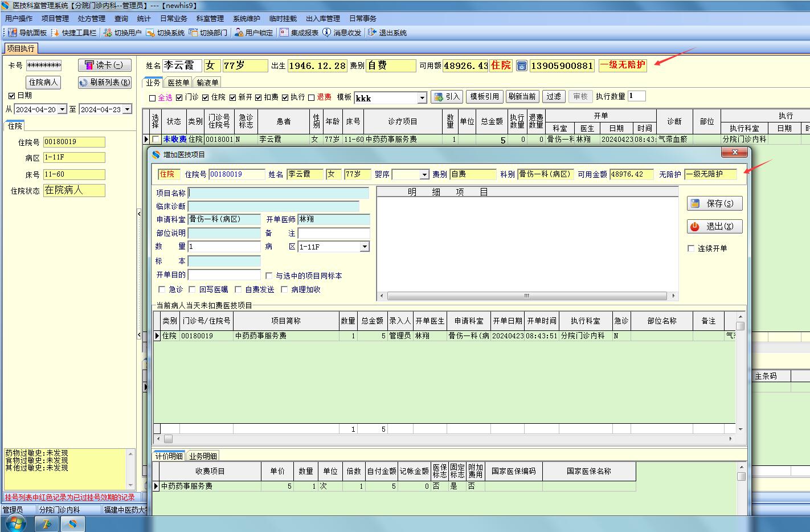The image size is (810, 532).
Task: Check the 全选 checkbox
Action: point(152,98)
